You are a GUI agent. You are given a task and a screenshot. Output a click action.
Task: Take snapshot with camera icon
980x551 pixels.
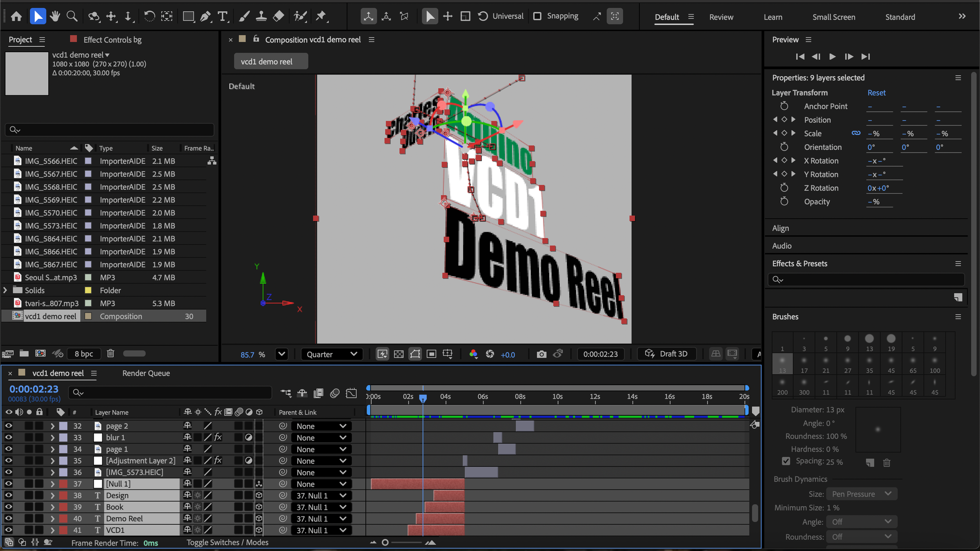pyautogui.click(x=541, y=354)
